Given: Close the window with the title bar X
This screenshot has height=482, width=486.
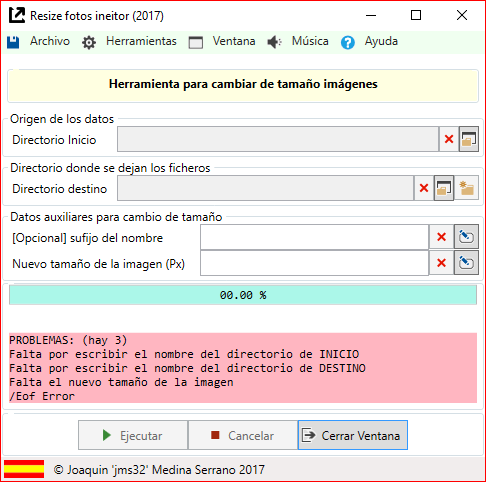Looking at the screenshot, I should point(462,15).
